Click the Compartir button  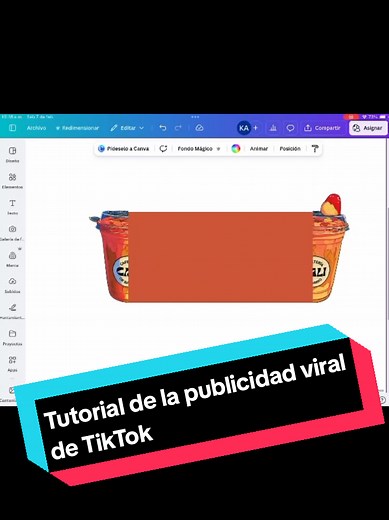pyautogui.click(x=322, y=128)
